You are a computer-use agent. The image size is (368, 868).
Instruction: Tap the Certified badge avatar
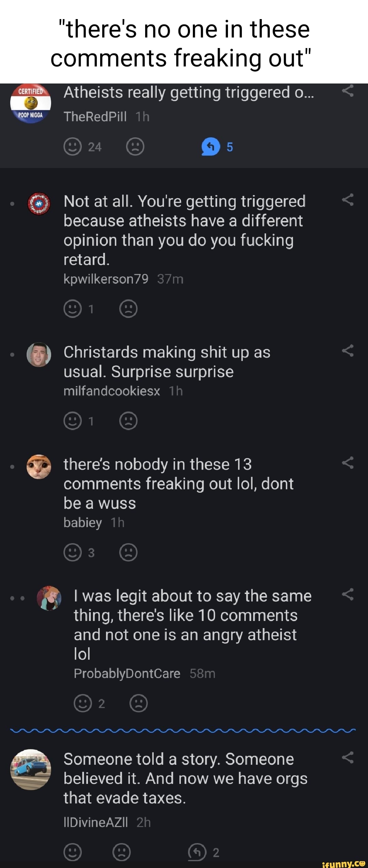[31, 103]
